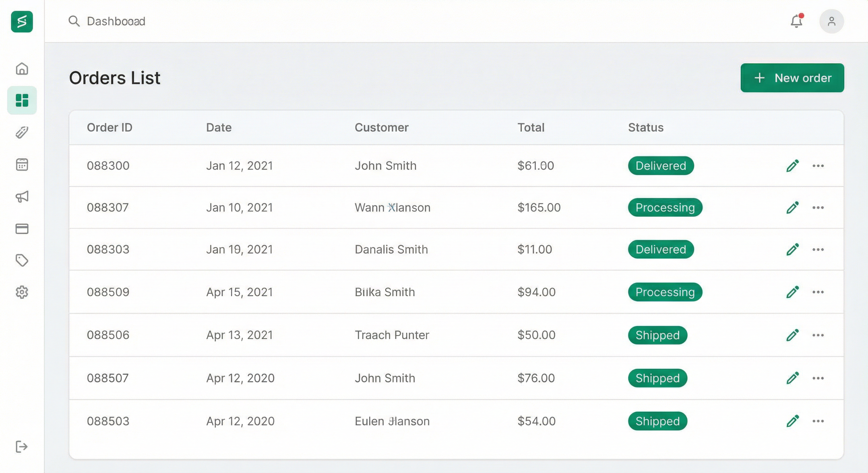
Task: Click the price tag icon in sidebar
Action: point(22,260)
